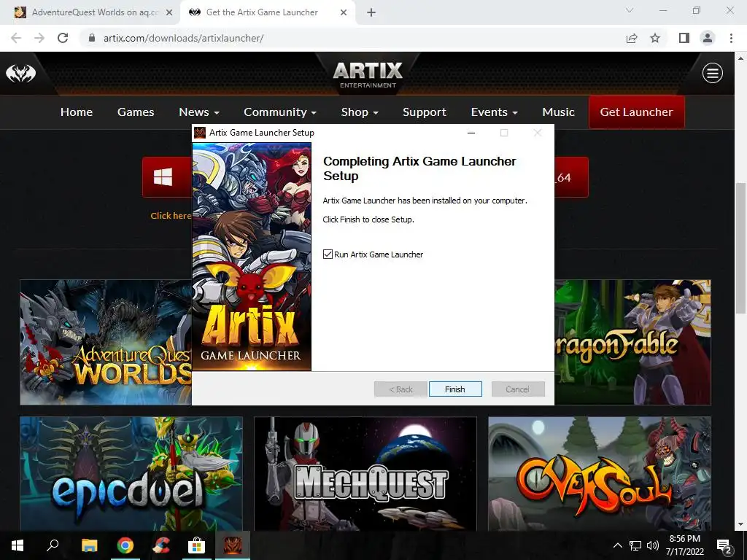Share this page via share icon
The height and width of the screenshot is (560, 747).
tap(632, 38)
